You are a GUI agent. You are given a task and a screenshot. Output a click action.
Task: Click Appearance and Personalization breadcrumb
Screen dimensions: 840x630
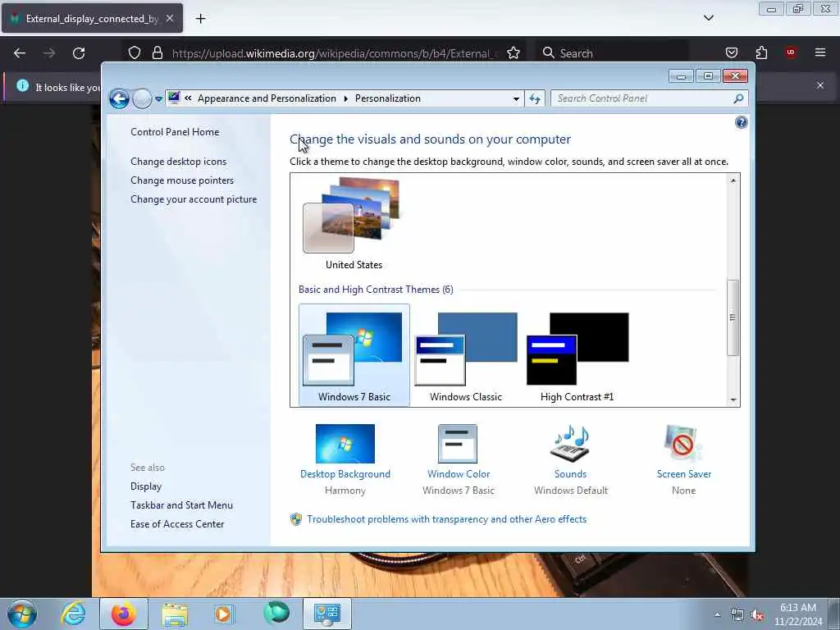[267, 98]
